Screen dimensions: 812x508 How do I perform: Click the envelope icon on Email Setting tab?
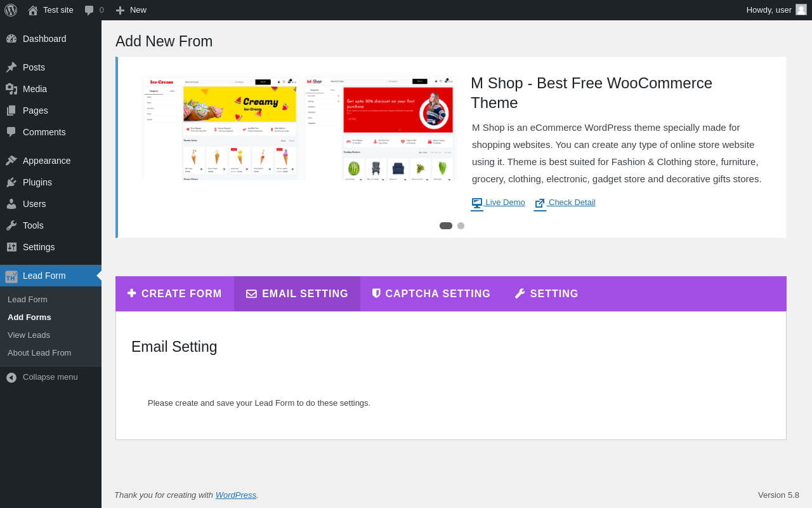point(251,294)
